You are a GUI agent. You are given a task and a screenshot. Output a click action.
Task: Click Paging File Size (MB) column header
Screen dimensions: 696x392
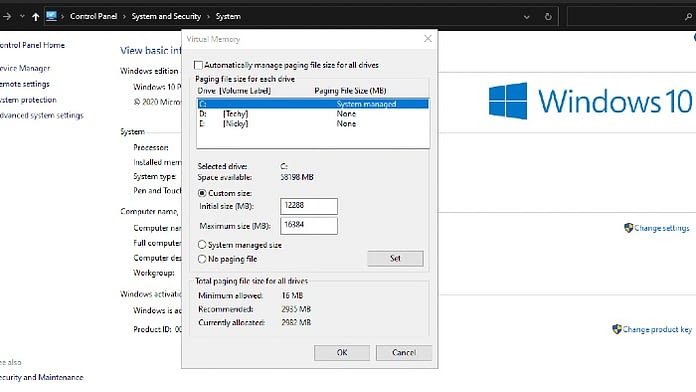(x=350, y=91)
